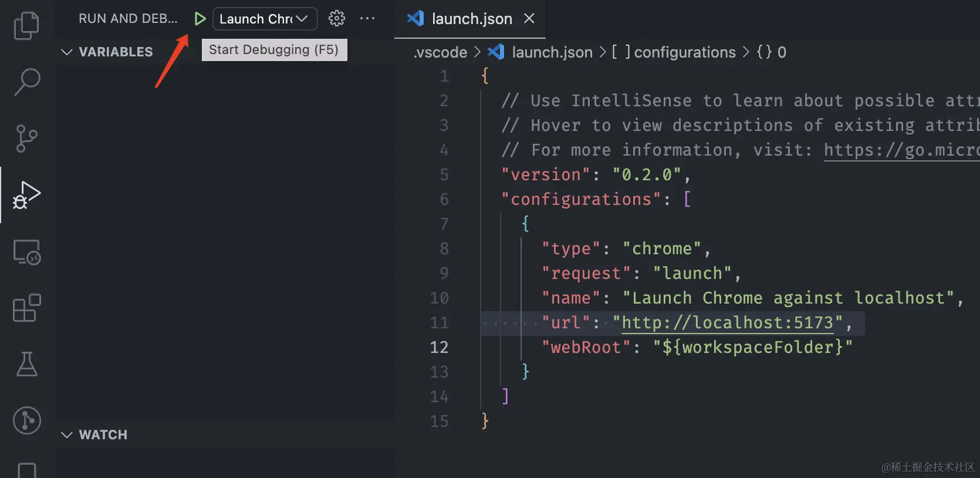Collapse the WATCH section
Screen dimensions: 980x478
(94, 435)
